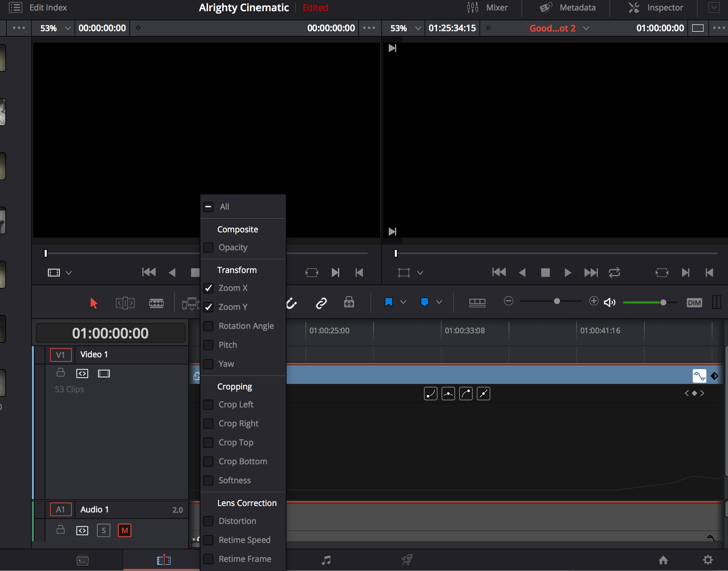This screenshot has height=571, width=728.
Task: Select Cropping category in keyframe menu
Action: [235, 386]
